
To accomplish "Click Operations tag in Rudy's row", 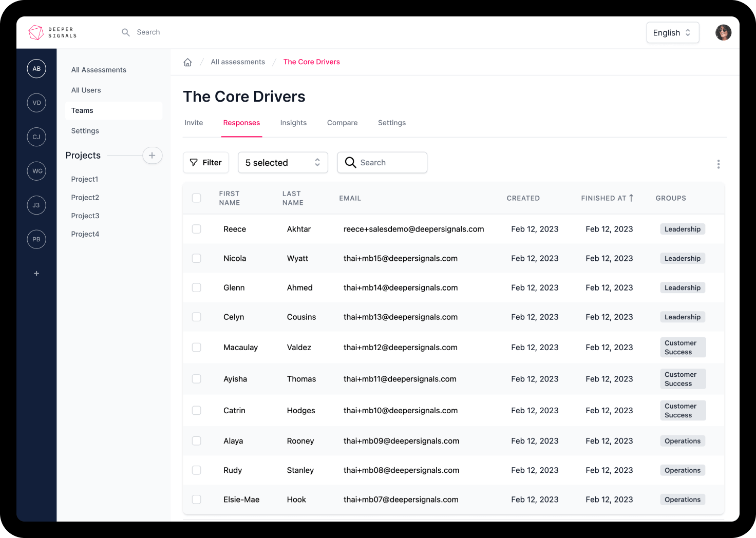I will (683, 470).
